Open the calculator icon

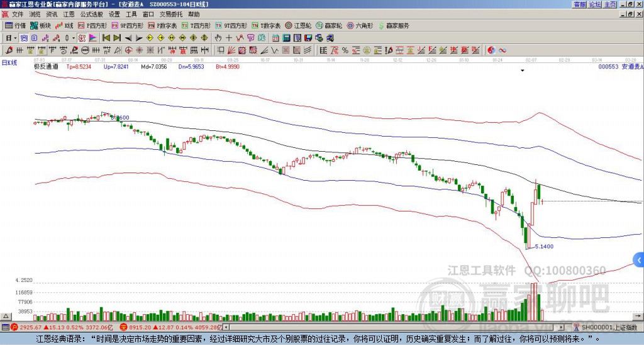click(286, 38)
